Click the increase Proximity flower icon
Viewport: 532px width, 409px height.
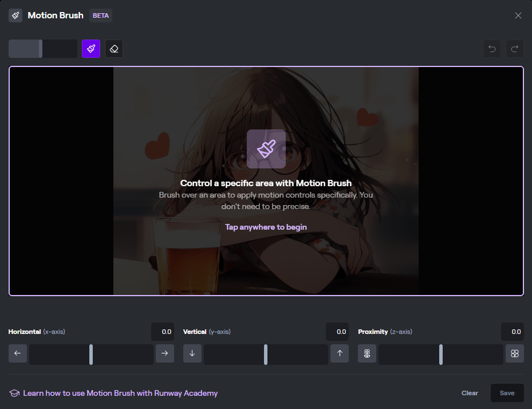click(515, 353)
